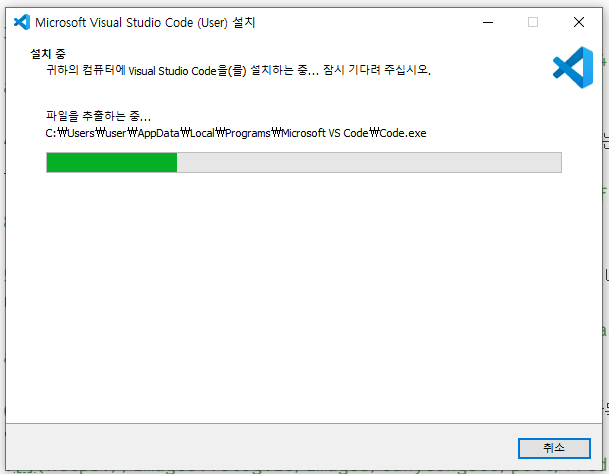
Task: Click the disabled maximize button
Action: tap(533, 22)
